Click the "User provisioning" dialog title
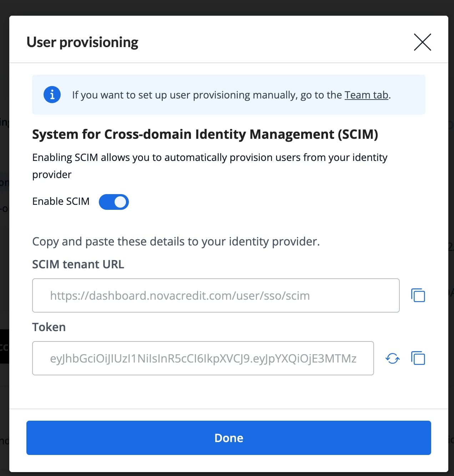The width and height of the screenshot is (454, 476). [x=82, y=42]
